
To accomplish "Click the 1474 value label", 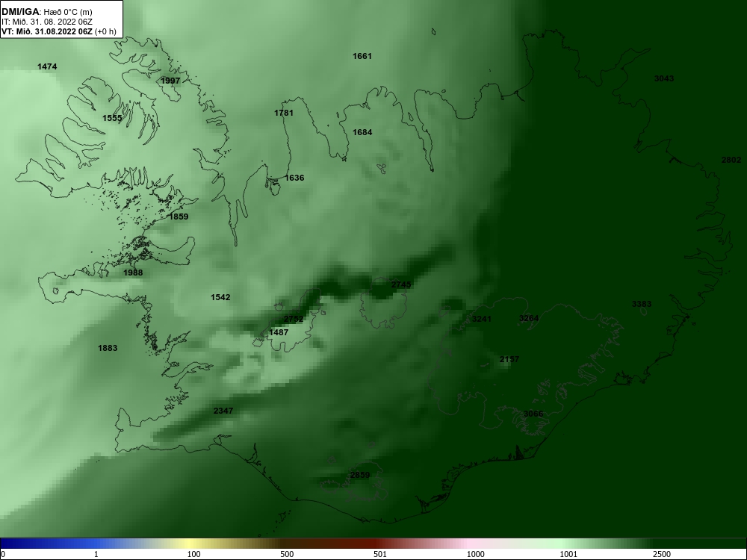I will click(47, 66).
